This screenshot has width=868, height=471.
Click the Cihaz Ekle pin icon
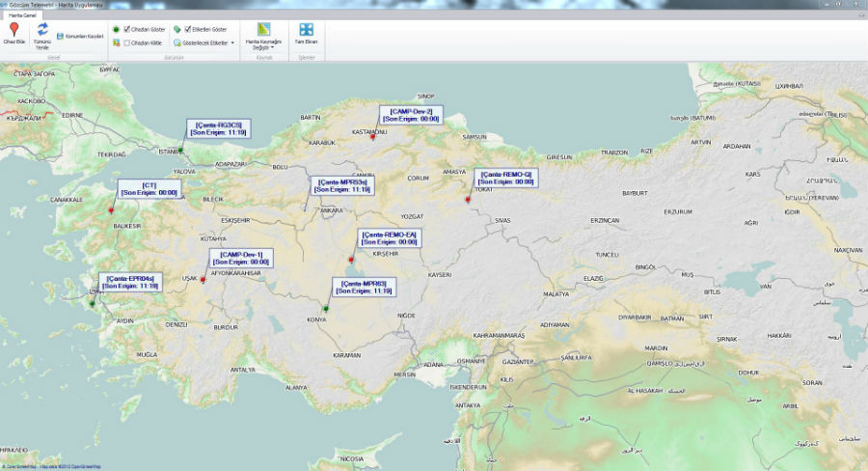(14, 32)
